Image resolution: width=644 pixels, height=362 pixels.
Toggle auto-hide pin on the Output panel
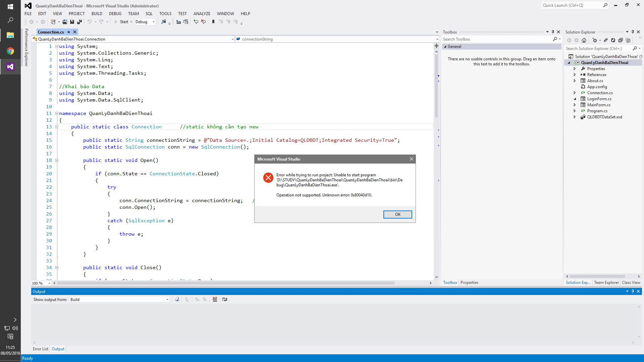633,291
